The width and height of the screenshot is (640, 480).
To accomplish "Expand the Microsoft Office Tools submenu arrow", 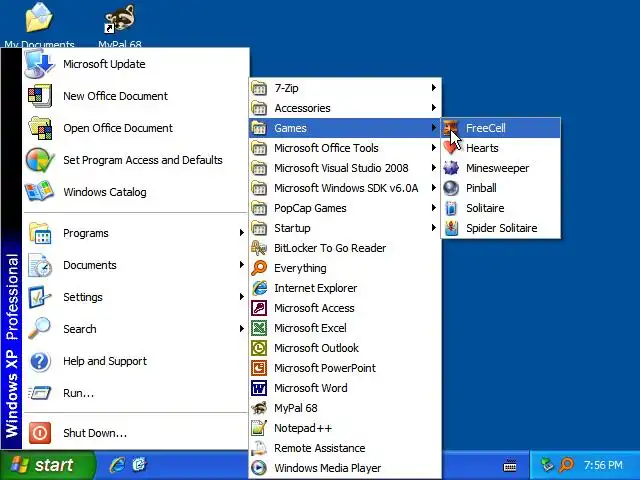I will click(x=433, y=148).
